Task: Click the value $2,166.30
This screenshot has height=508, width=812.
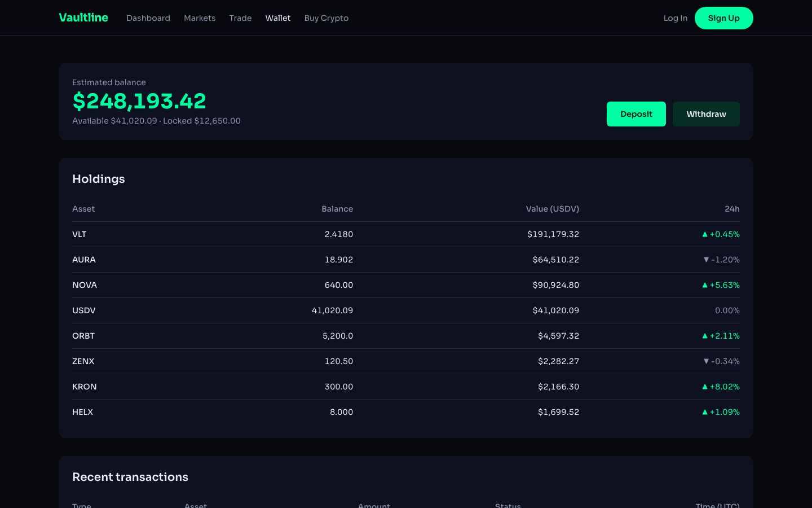Action: [559, 387]
